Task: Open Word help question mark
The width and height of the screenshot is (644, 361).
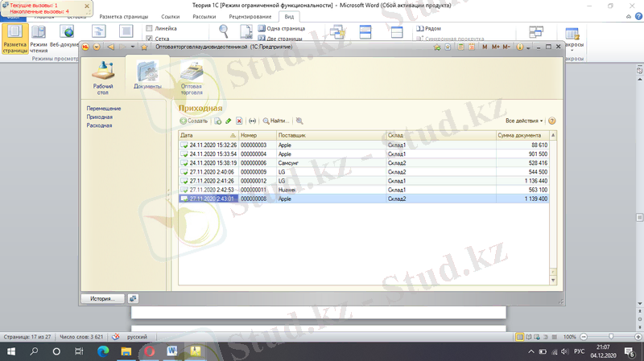Action: [x=638, y=16]
